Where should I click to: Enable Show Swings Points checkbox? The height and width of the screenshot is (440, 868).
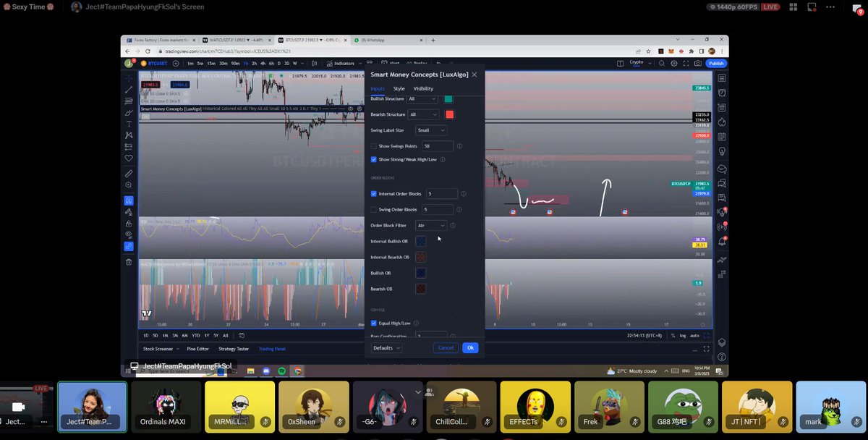(373, 146)
